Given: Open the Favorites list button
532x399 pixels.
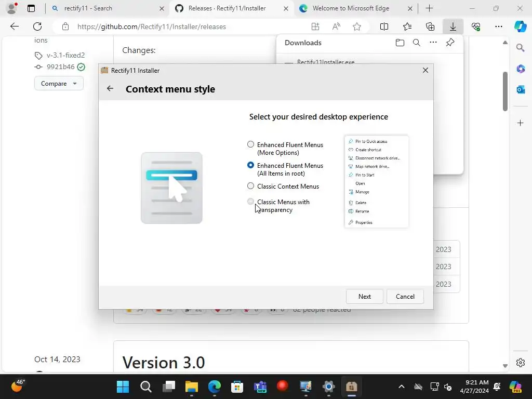Looking at the screenshot, I should pos(407,26).
